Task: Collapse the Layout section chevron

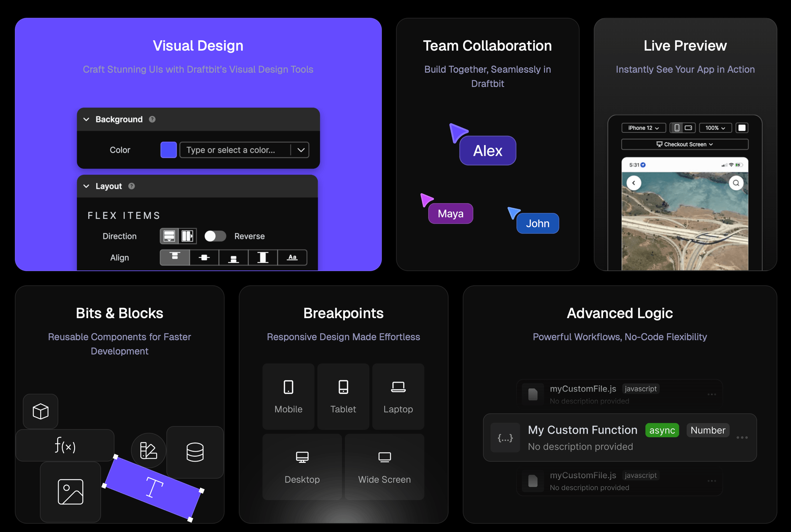Action: pos(87,186)
